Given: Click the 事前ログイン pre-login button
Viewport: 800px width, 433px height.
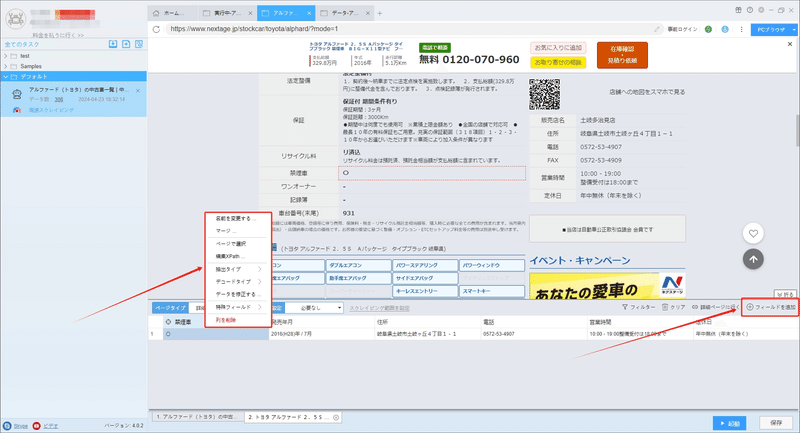Looking at the screenshot, I should tap(682, 30).
